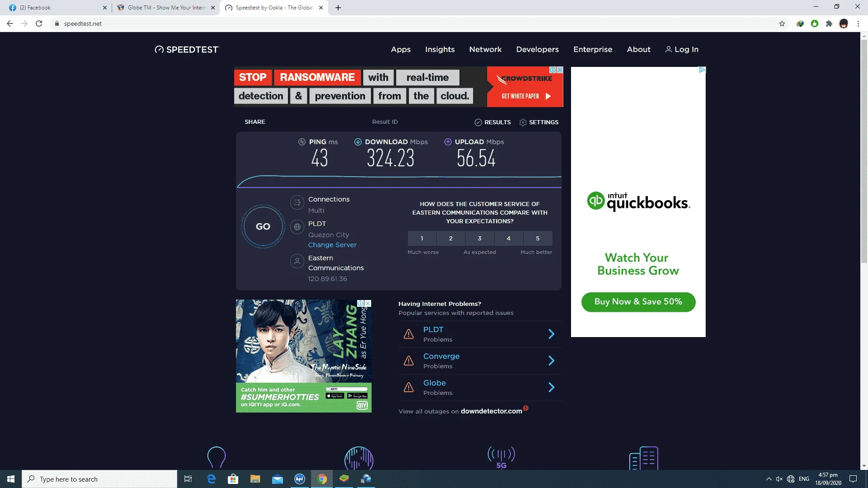Open File Explorer from the taskbar

pos(255,479)
